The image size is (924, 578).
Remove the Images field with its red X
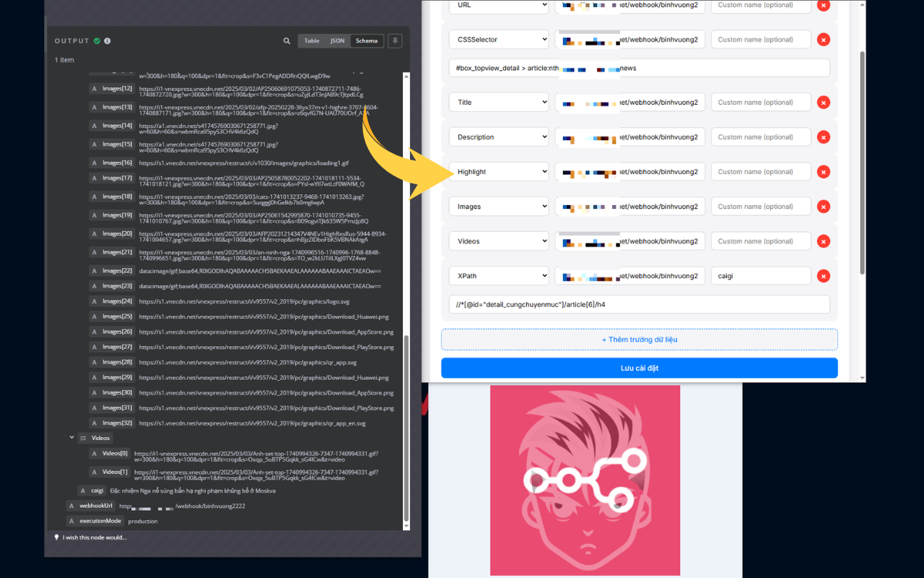pos(823,206)
